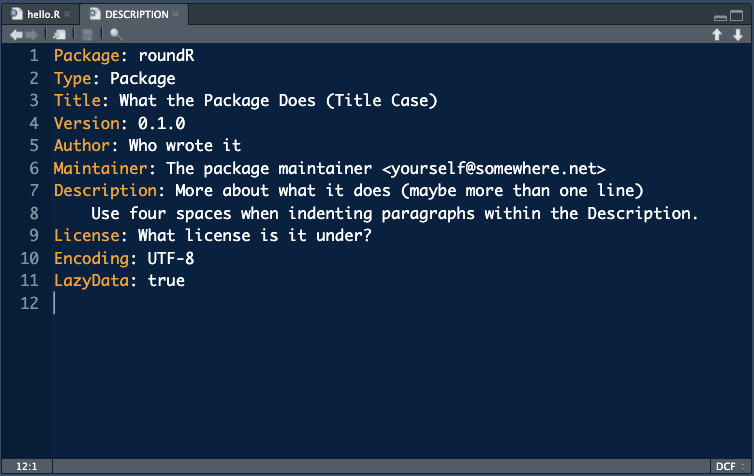Show document in new window

point(60,35)
